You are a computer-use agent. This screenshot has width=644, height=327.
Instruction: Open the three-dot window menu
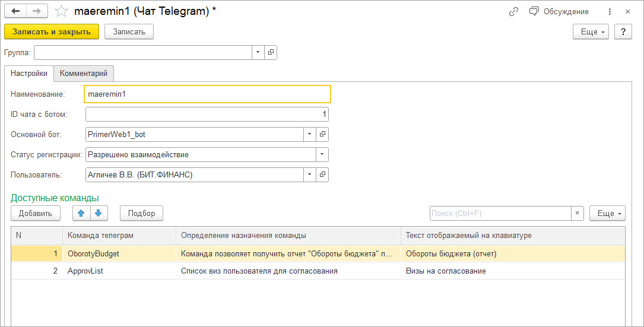[610, 11]
